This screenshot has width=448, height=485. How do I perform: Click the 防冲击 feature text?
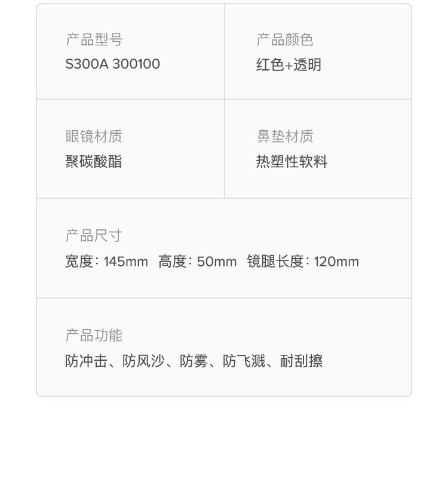pyautogui.click(x=87, y=361)
